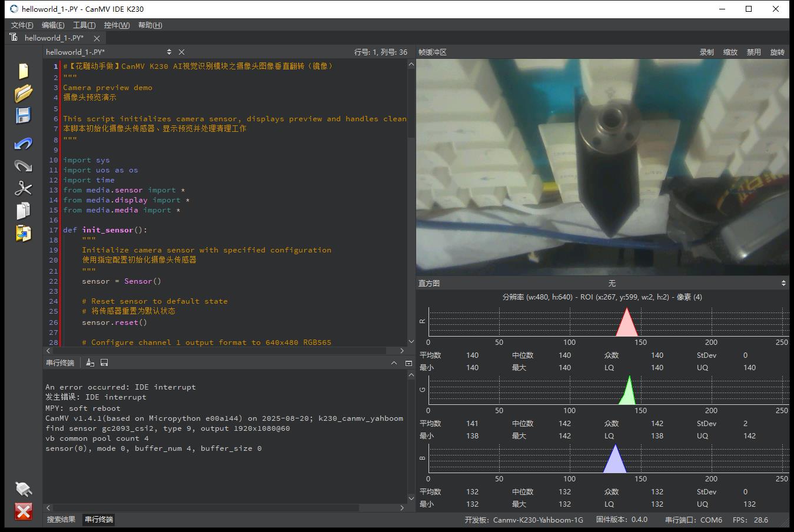This screenshot has height=532, width=794.
Task: Save the serial terminal output to file
Action: (x=104, y=363)
